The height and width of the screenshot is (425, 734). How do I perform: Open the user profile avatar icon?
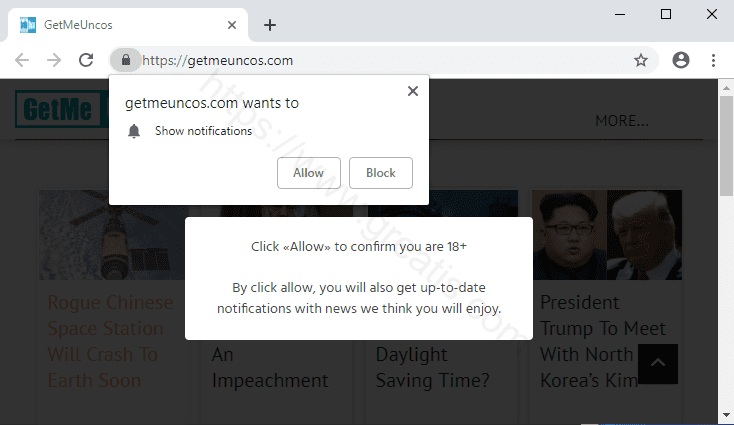681,60
